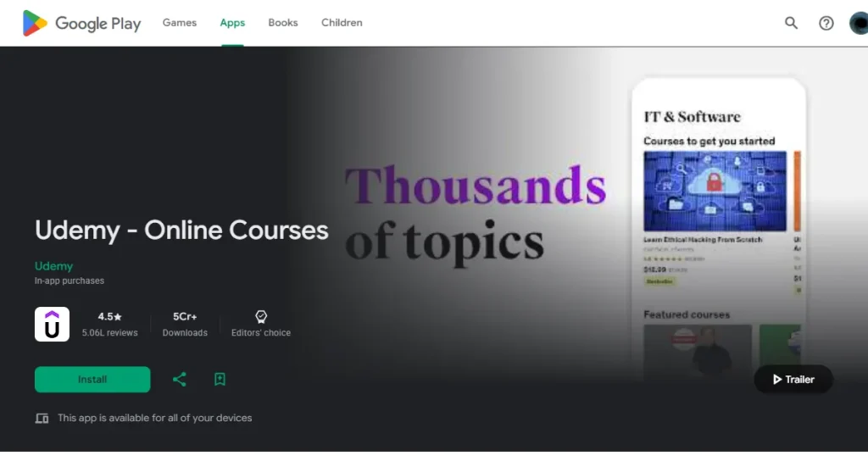Screen dimensions: 868x456
Task: View the 4.5 star rating reviews
Action: point(109,316)
